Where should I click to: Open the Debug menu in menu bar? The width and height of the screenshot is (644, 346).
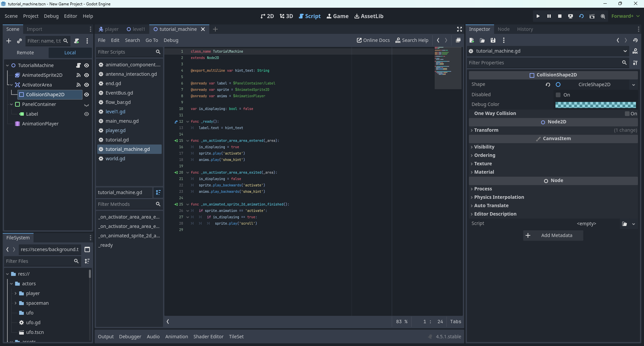51,16
